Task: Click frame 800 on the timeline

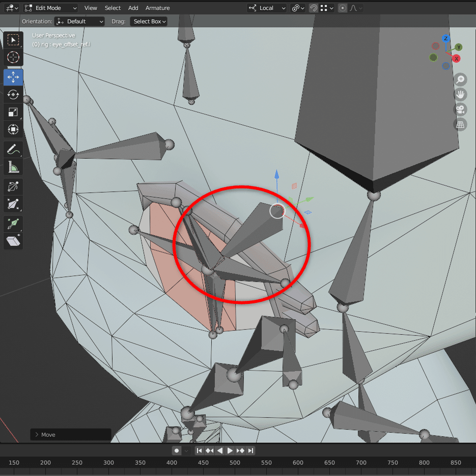Action: pos(424,462)
